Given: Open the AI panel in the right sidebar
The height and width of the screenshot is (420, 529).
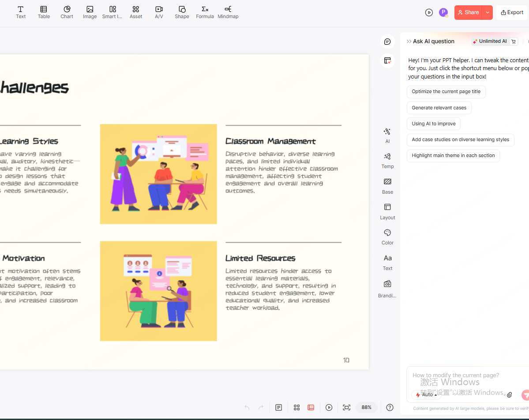Looking at the screenshot, I should 387,135.
